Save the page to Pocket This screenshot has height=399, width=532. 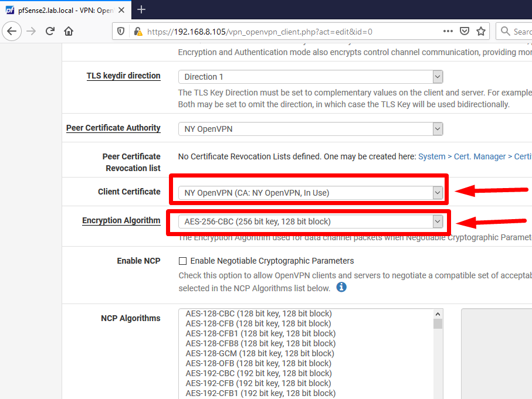[x=464, y=31]
